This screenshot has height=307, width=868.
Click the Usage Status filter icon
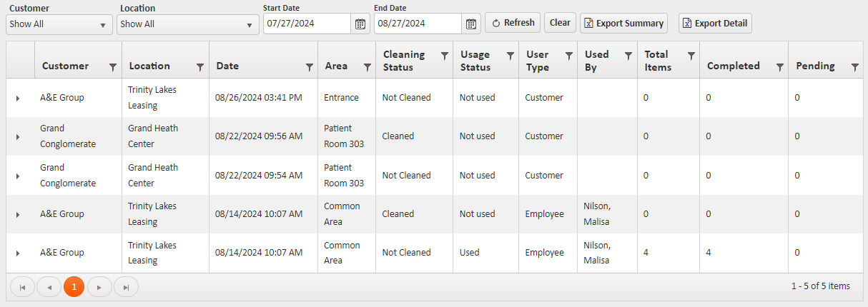(510, 55)
